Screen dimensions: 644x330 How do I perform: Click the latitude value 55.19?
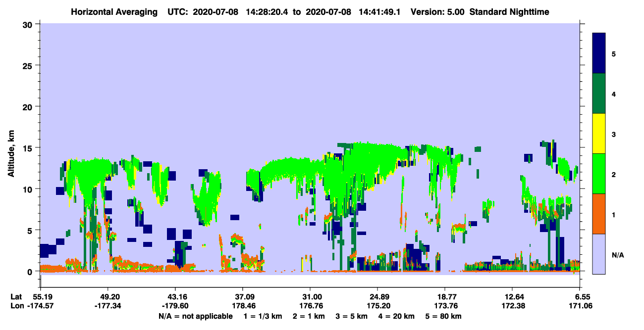click(40, 296)
